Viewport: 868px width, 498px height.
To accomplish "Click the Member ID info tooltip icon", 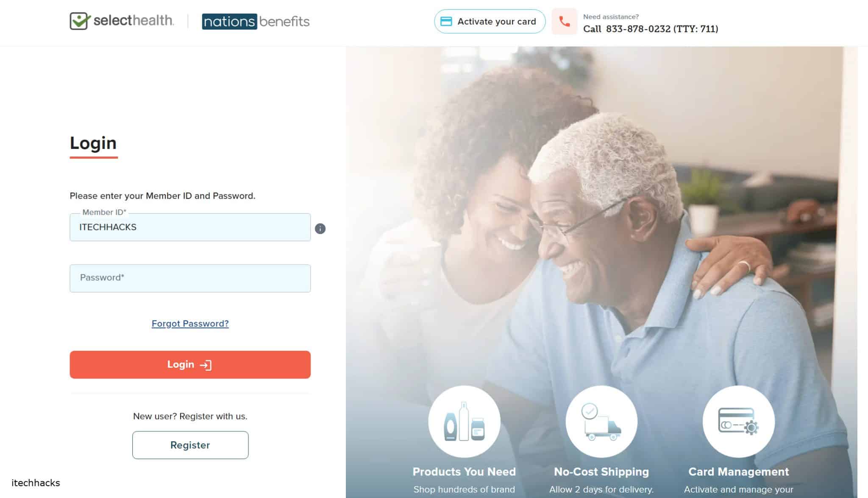I will (319, 228).
